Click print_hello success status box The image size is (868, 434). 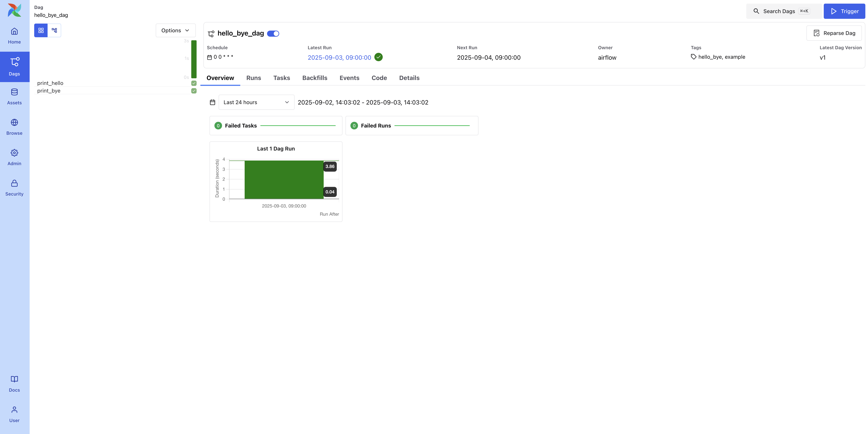194,83
